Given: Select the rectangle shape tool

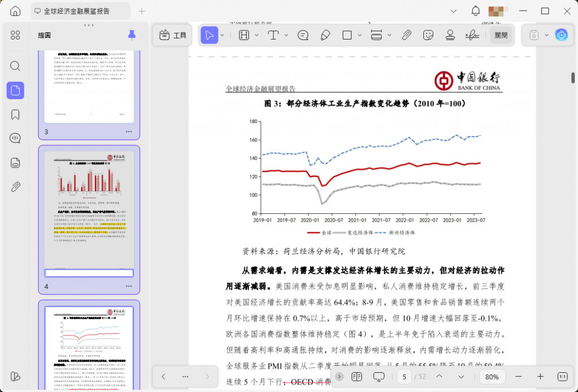Looking at the screenshot, I should (347, 36).
